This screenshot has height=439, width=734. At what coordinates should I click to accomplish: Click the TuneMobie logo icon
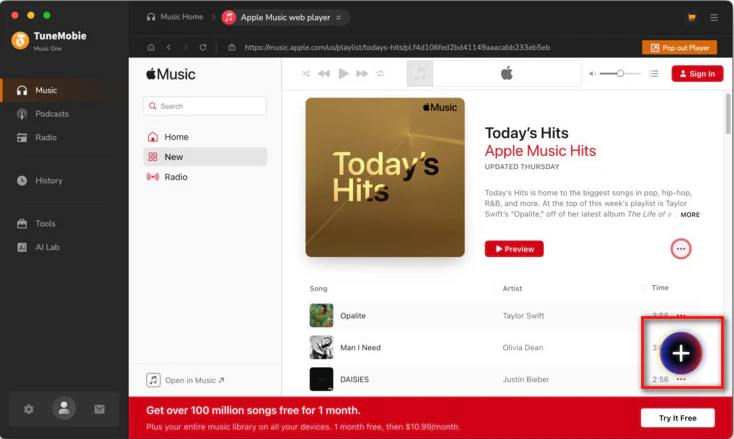click(x=20, y=41)
